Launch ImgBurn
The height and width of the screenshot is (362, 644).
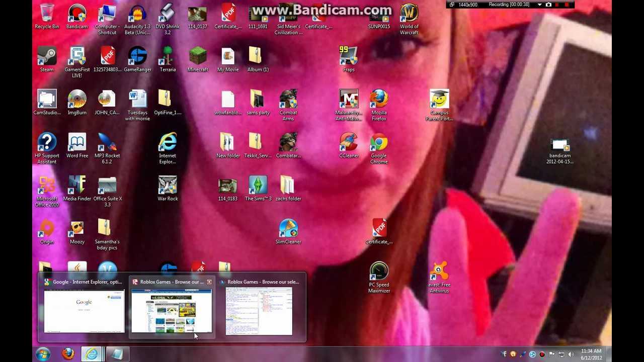[77, 103]
